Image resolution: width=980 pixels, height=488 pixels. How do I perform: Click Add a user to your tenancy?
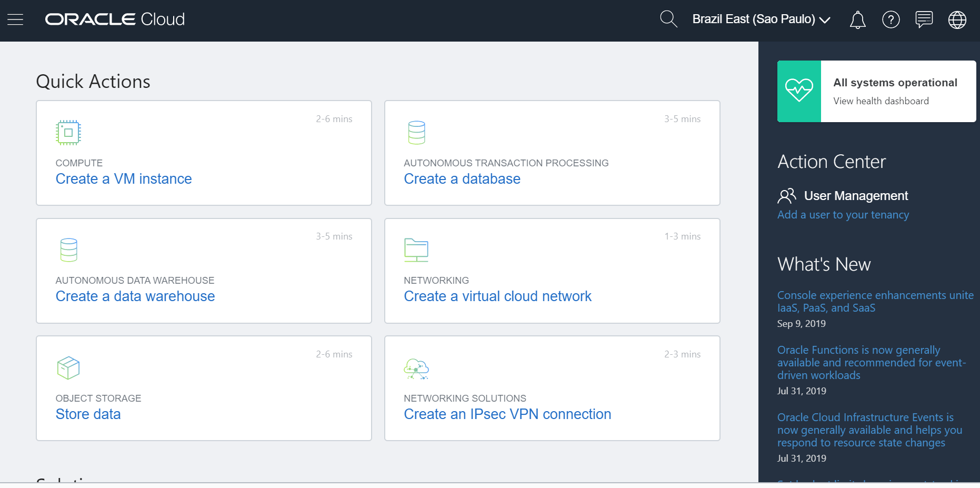[x=843, y=215]
